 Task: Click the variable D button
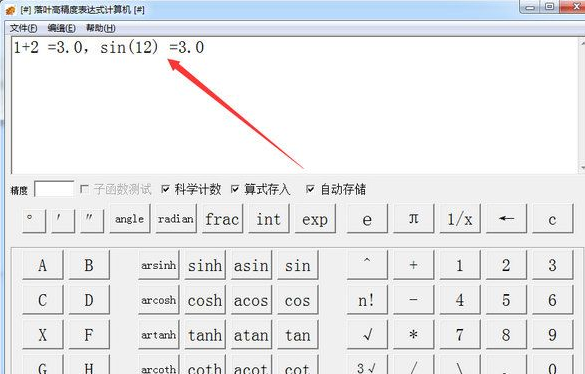[89, 300]
